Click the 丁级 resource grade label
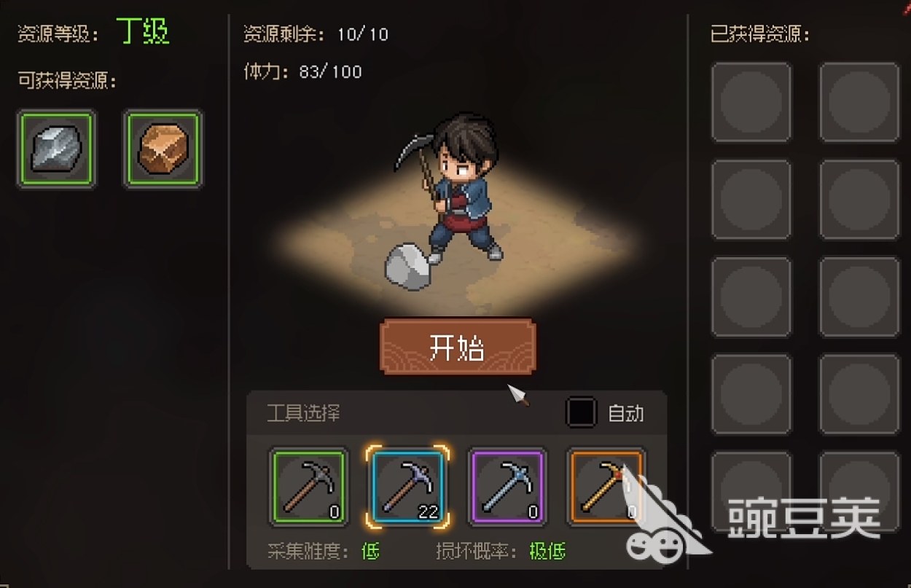This screenshot has height=588, width=911. [x=144, y=33]
